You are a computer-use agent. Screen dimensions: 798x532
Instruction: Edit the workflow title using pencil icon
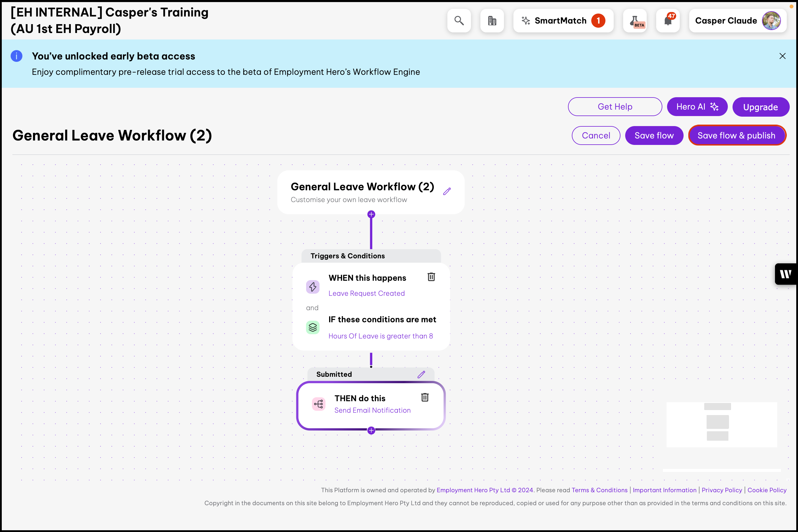coord(447,191)
